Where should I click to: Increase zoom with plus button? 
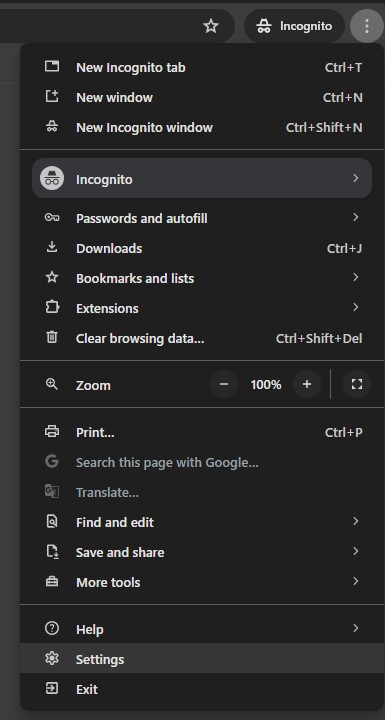pos(307,384)
